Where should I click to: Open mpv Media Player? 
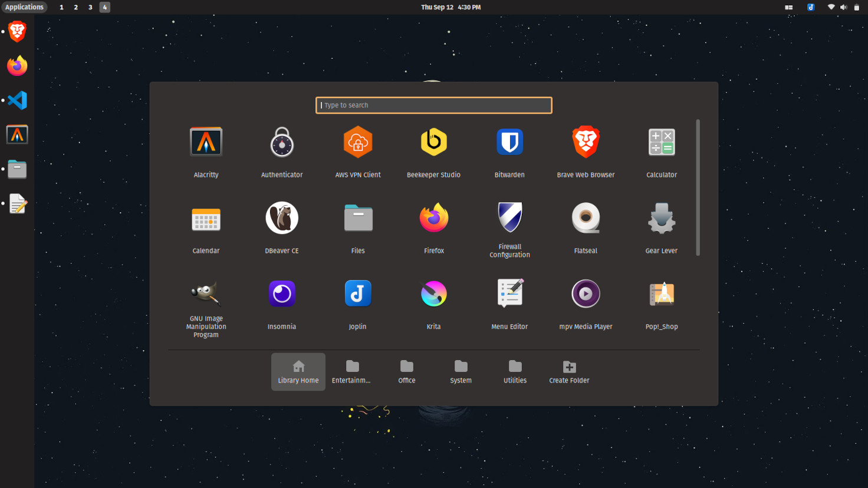click(x=586, y=294)
